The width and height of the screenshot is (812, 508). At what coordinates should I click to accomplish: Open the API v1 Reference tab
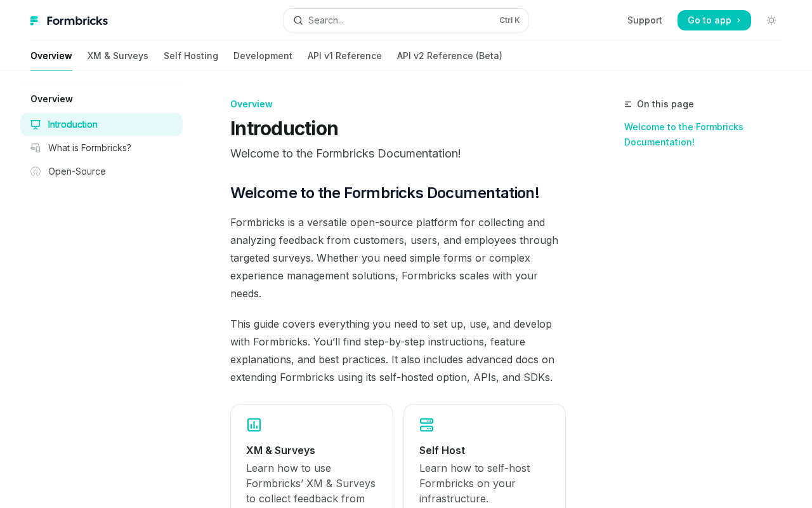click(x=344, y=56)
